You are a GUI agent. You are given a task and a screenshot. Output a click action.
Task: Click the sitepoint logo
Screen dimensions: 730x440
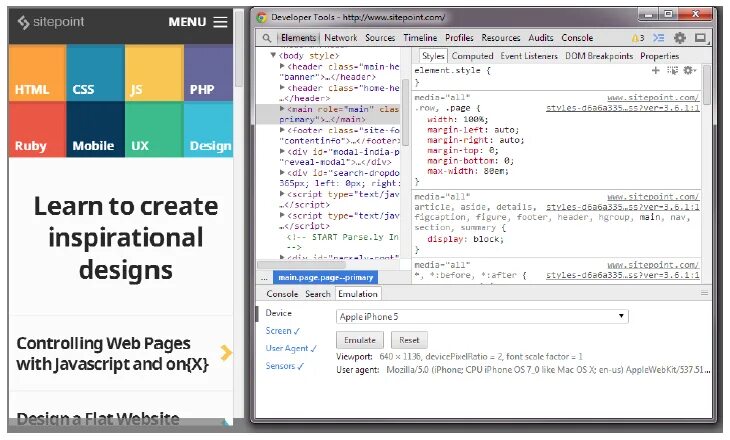click(51, 22)
